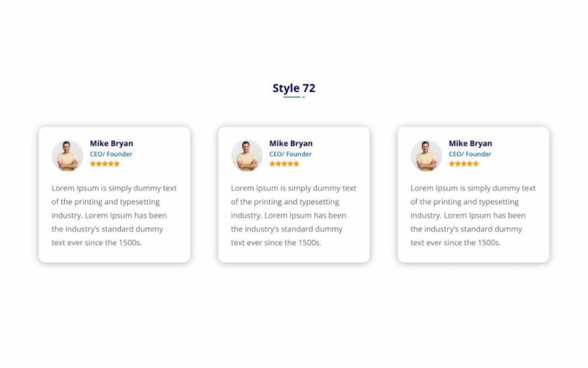The width and height of the screenshot is (588, 368).
Task: Click last star in the third card's rating
Action: point(476,164)
